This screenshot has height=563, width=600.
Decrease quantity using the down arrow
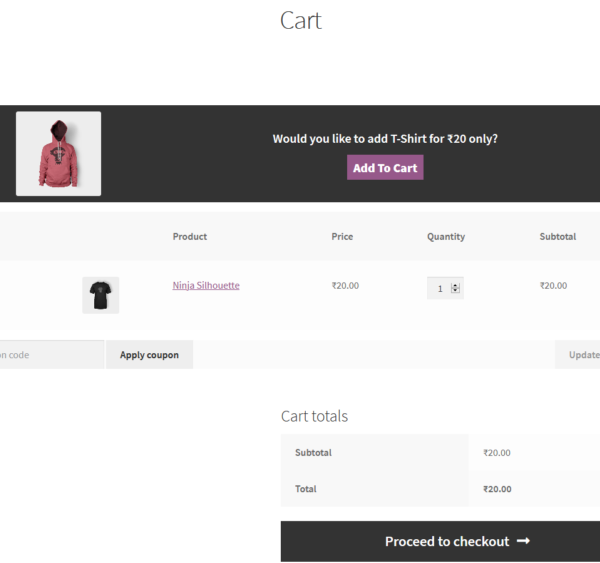point(455,290)
